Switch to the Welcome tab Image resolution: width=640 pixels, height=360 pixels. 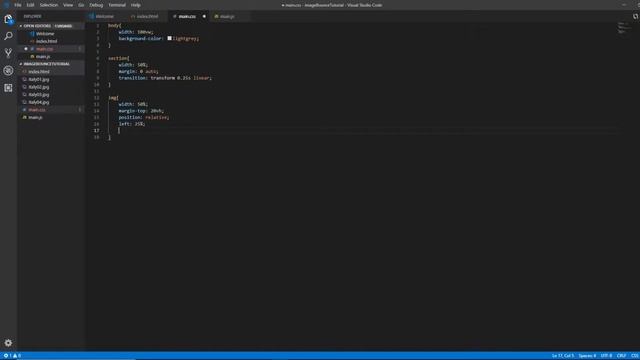104,16
